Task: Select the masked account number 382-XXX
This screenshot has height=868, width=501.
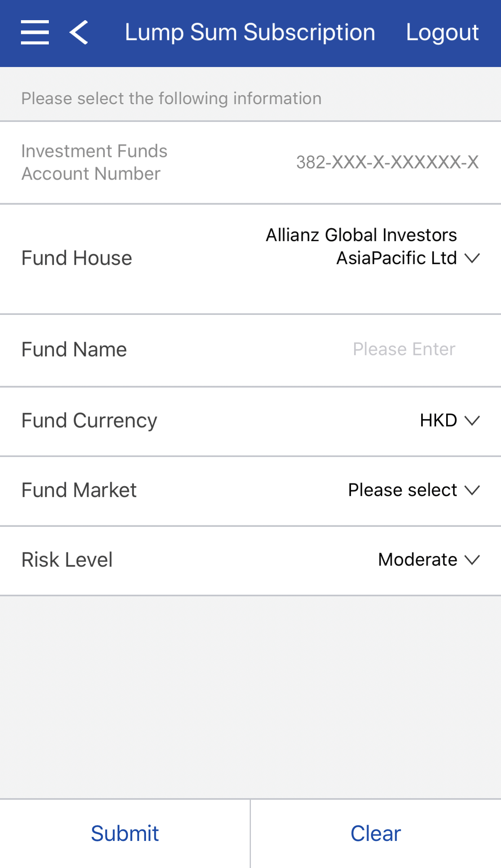Action: (387, 162)
